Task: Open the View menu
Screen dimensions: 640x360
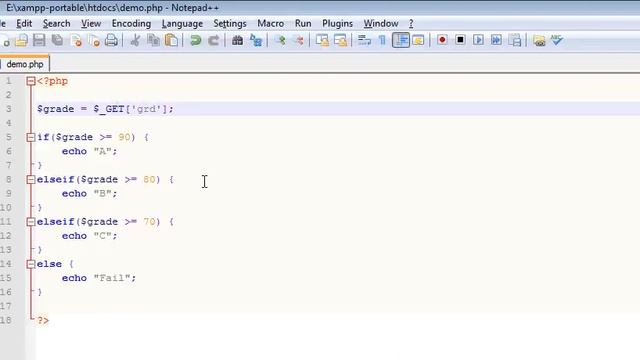Action: (91, 24)
